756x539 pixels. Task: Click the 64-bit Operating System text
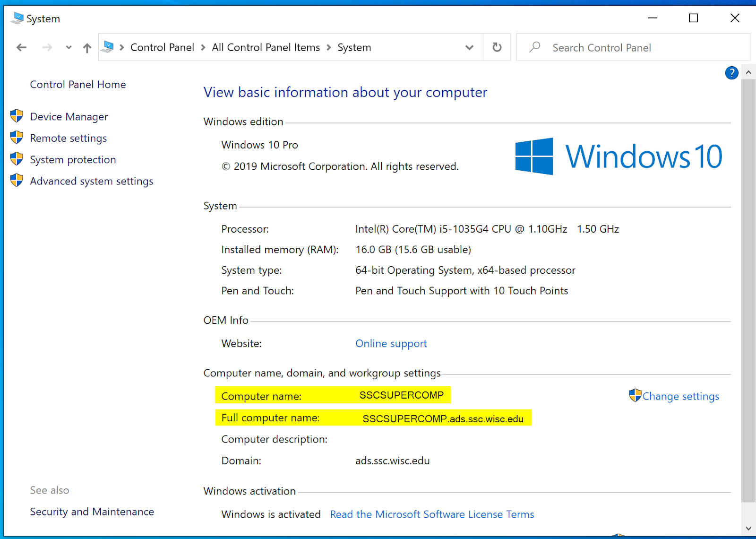[x=465, y=270]
